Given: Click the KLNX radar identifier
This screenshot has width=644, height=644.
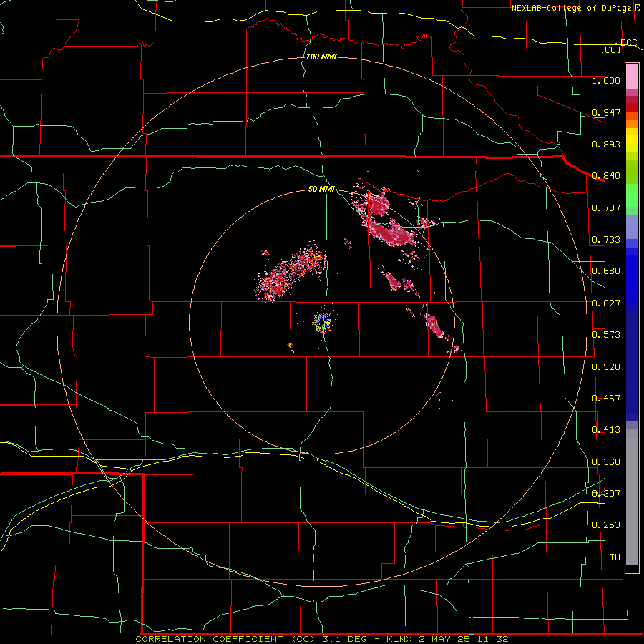Looking at the screenshot, I should coord(399,639).
